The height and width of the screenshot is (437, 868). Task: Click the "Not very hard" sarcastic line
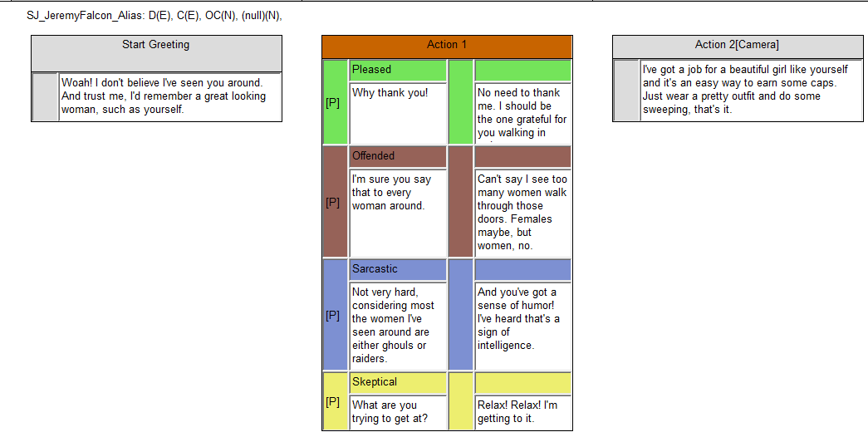[x=395, y=325]
